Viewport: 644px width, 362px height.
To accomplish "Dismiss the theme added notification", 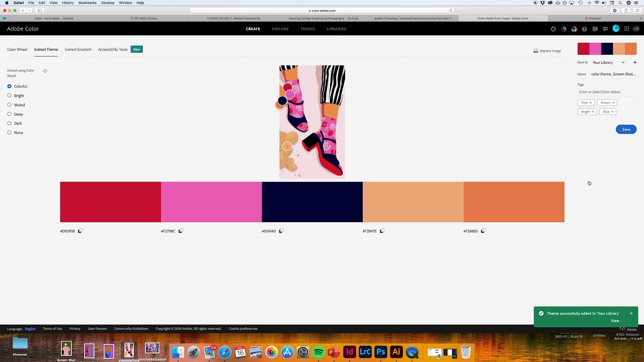I will point(631,313).
